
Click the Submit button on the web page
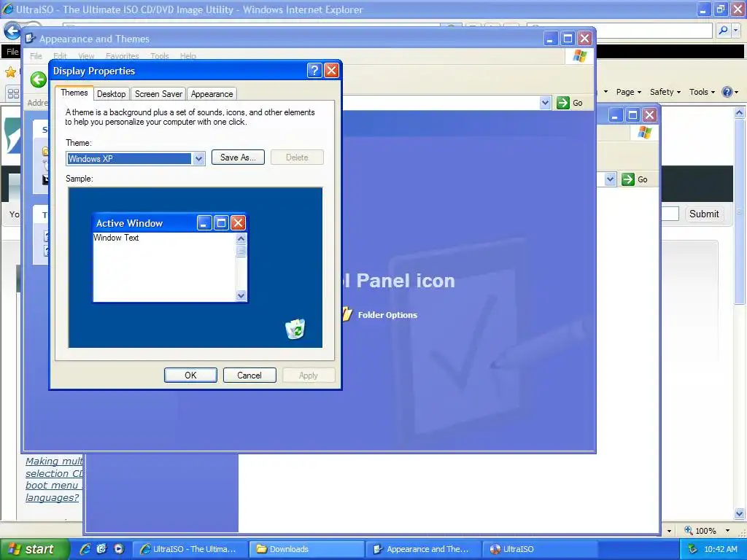tap(704, 214)
